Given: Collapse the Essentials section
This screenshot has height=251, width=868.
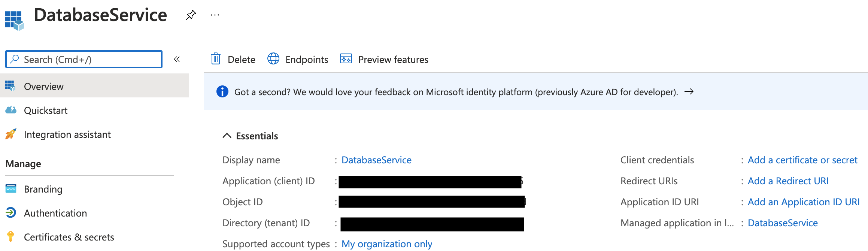Looking at the screenshot, I should click(227, 136).
